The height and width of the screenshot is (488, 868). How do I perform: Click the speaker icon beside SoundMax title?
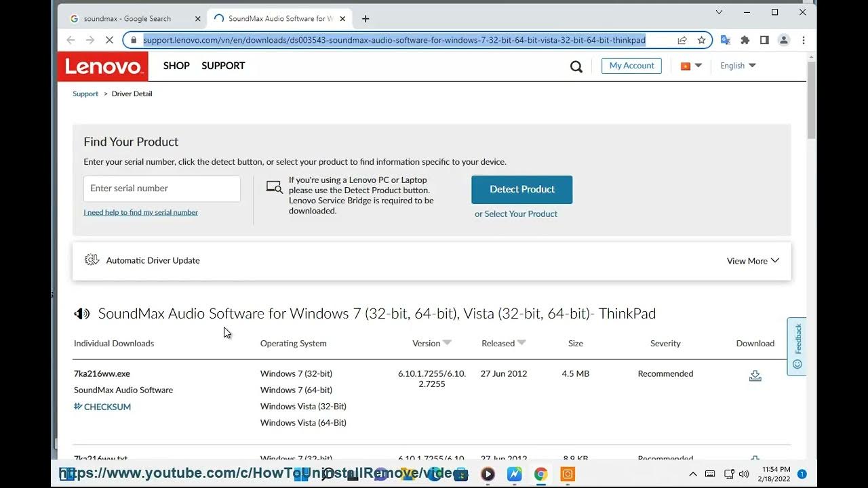pyautogui.click(x=82, y=314)
